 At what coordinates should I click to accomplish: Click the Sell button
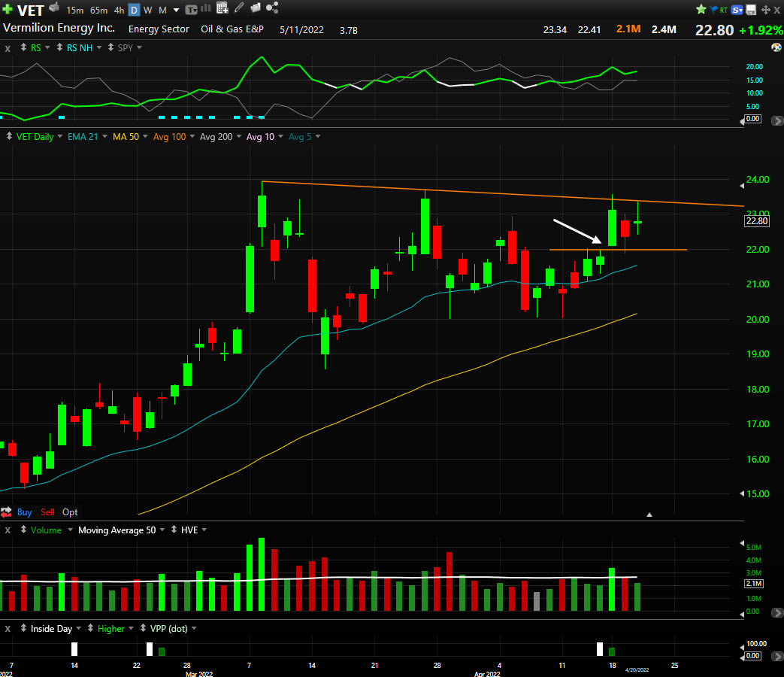(x=47, y=512)
